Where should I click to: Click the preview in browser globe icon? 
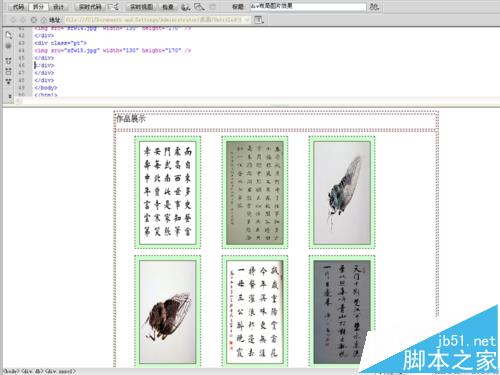(185, 6)
